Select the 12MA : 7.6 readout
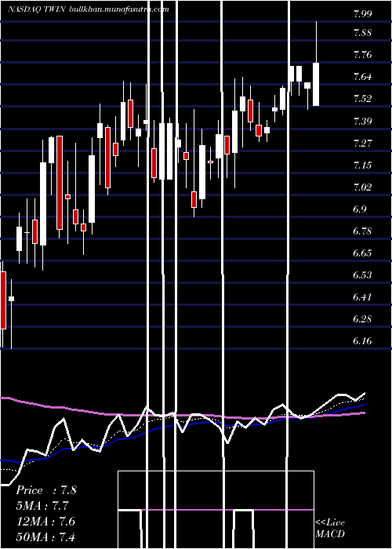The width and height of the screenshot is (392, 549). coord(46,521)
